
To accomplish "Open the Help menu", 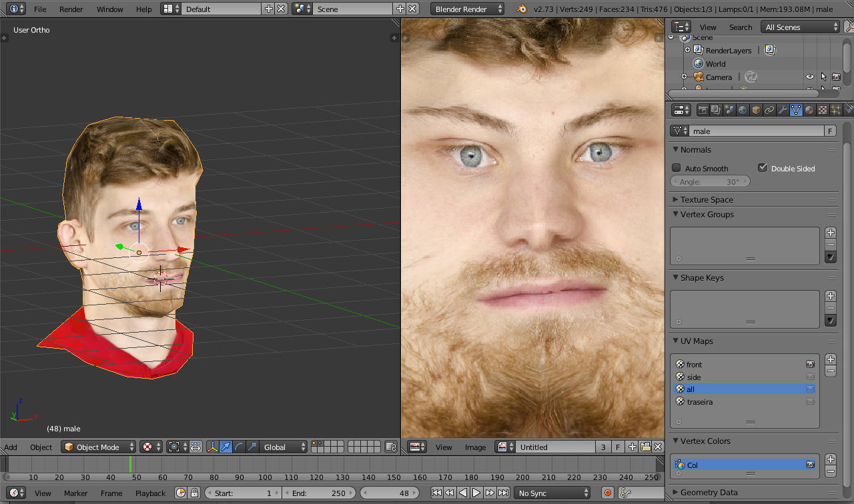I will click(144, 9).
